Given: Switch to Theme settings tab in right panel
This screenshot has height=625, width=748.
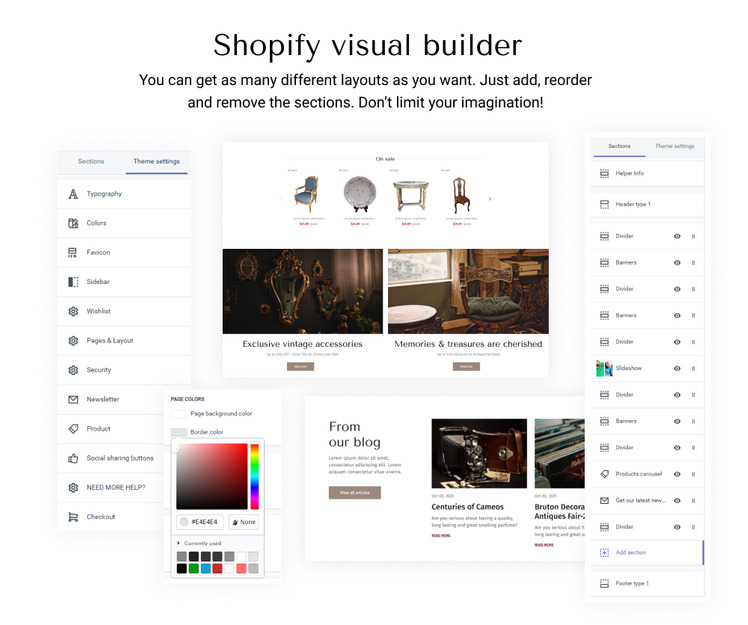Looking at the screenshot, I should click(x=675, y=146).
